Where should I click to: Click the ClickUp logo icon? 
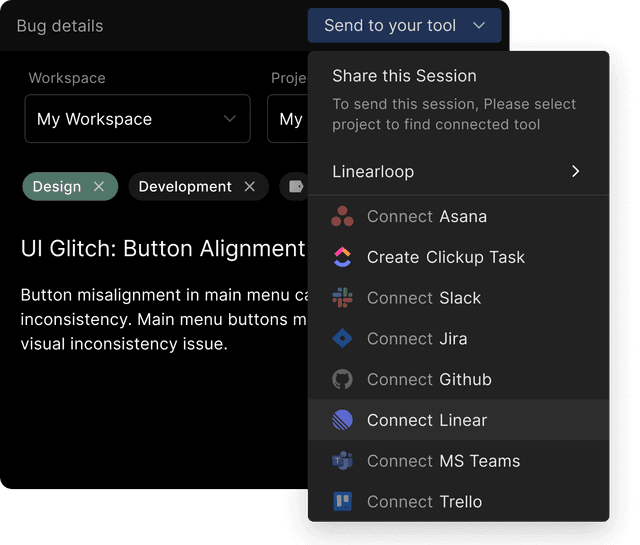point(342,257)
